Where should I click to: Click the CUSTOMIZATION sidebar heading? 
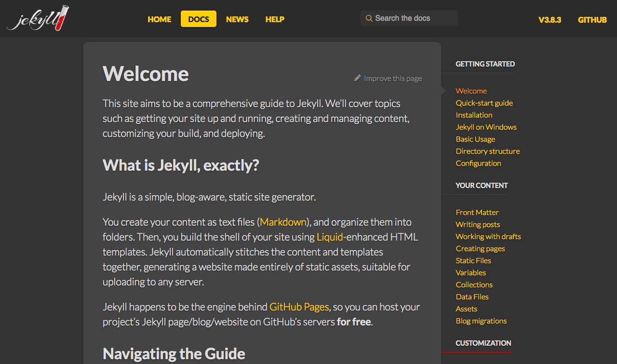pos(483,343)
